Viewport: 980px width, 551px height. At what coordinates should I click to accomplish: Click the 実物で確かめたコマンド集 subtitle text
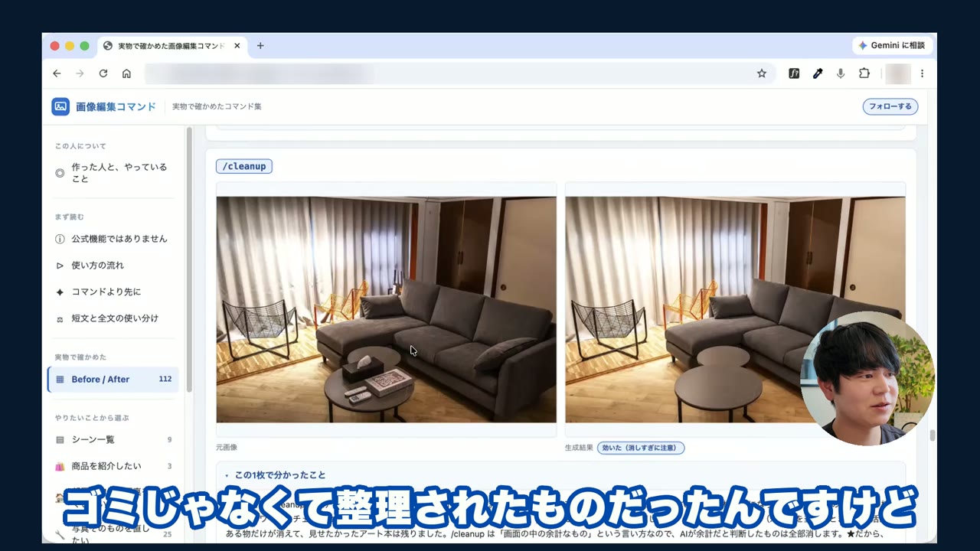tap(217, 106)
